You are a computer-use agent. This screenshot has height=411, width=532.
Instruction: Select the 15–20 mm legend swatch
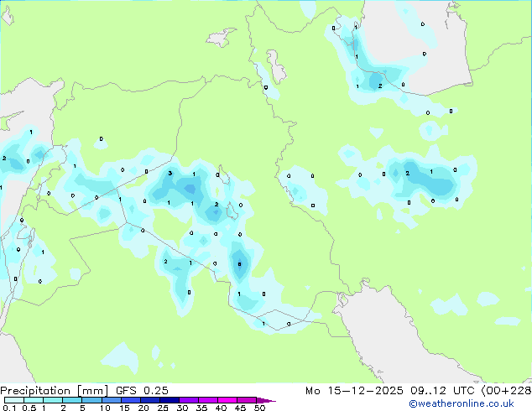click(131, 400)
